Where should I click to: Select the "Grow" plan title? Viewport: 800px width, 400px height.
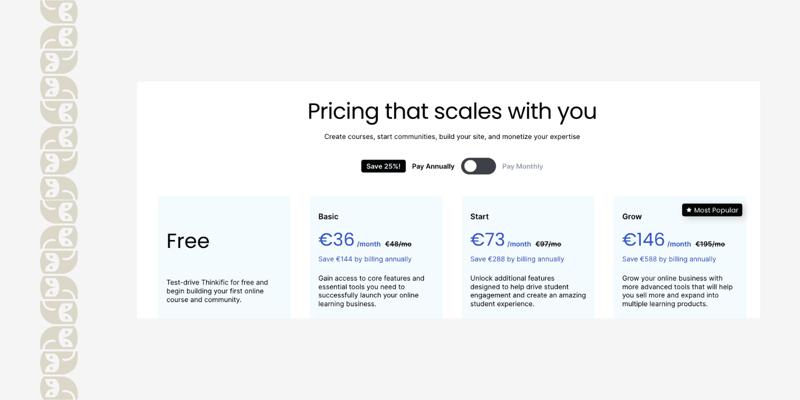tap(632, 216)
